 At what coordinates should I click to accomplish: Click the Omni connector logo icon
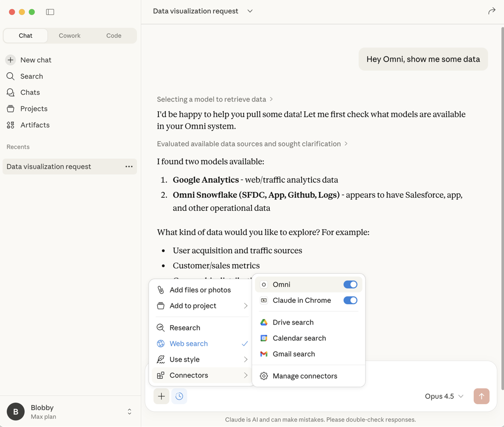coord(263,285)
